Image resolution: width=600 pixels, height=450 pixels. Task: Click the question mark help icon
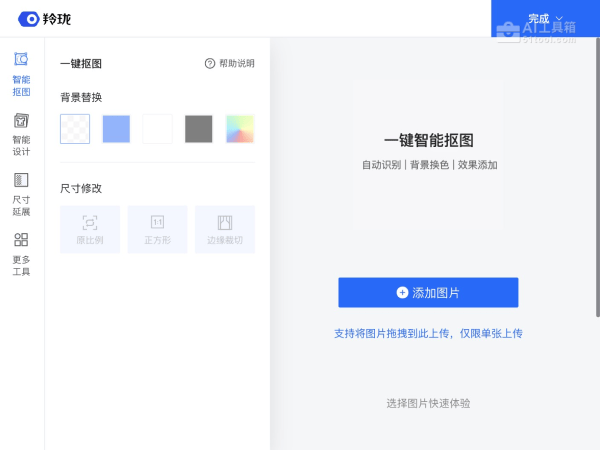[x=210, y=63]
